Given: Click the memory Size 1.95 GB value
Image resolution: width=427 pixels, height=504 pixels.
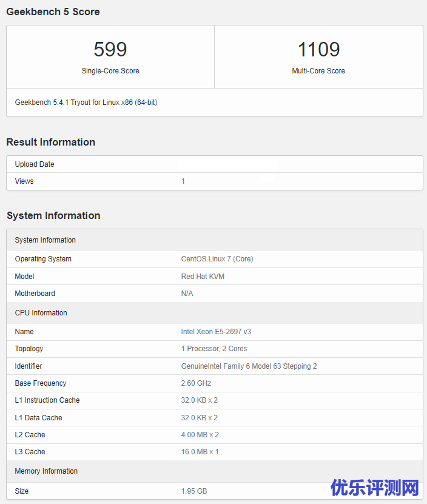Looking at the screenshot, I should point(194,491).
